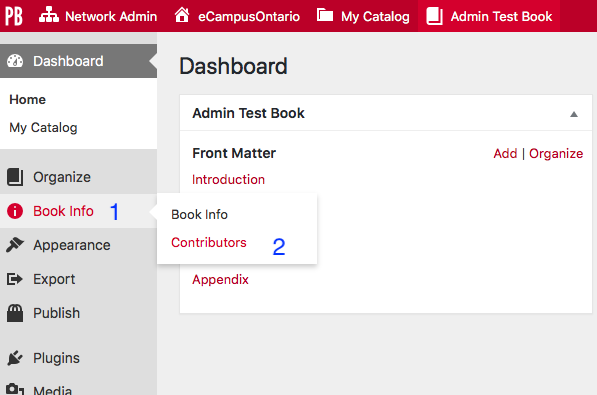Click the Pressbooks PB logo
597x395 pixels.
(x=14, y=16)
